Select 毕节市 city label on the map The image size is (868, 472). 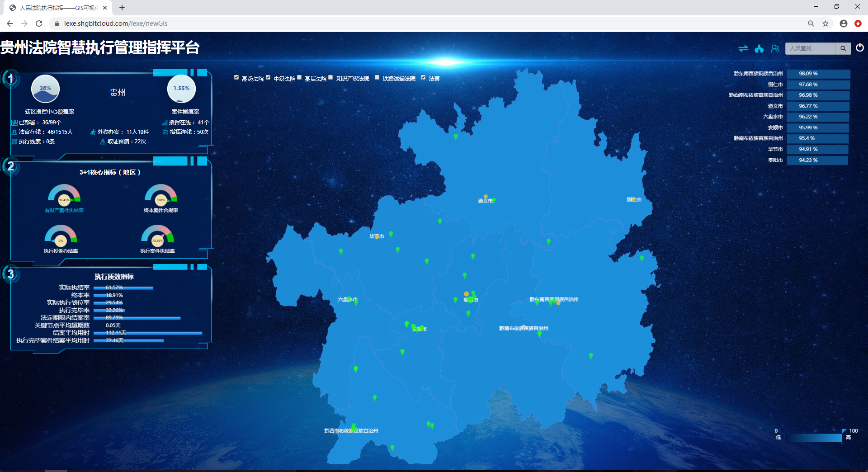[x=376, y=236]
